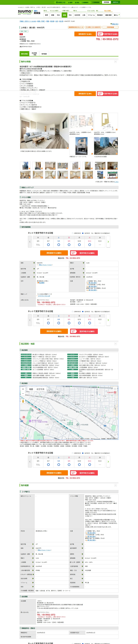Click help icon beside 構造・工法

82,570
